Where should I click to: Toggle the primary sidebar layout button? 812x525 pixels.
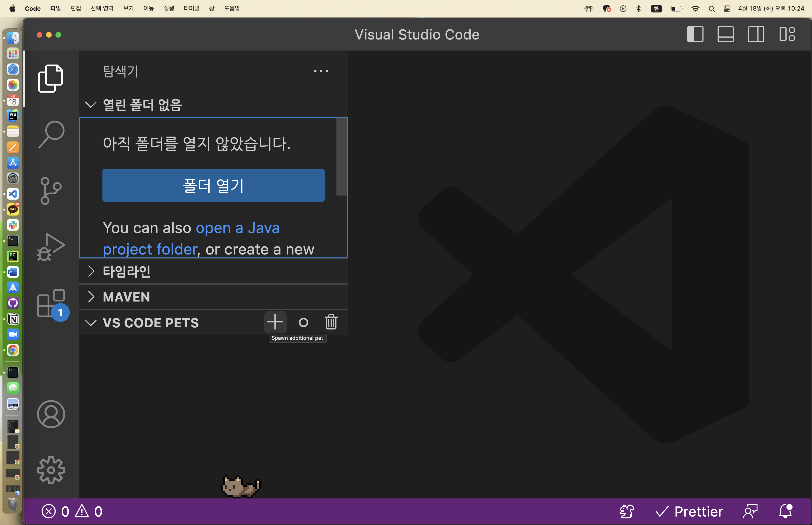tap(695, 35)
